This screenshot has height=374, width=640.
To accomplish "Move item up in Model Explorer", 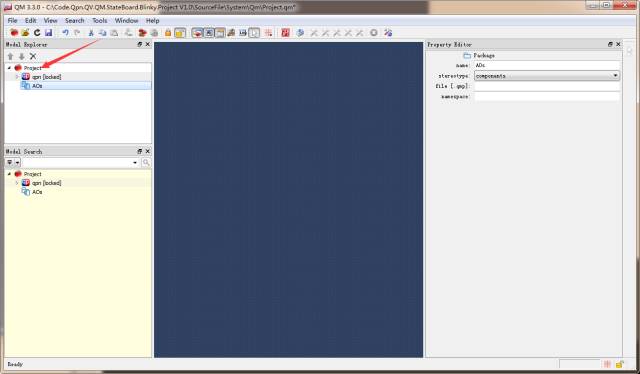I will [11, 56].
